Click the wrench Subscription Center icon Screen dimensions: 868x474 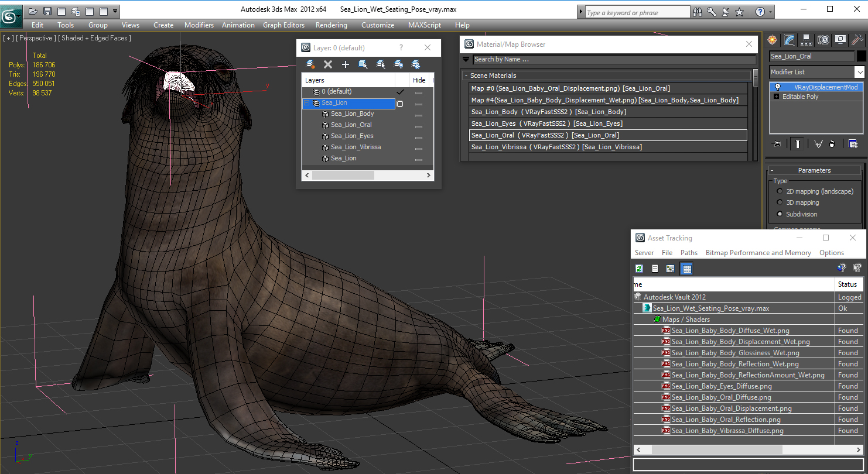[711, 12]
